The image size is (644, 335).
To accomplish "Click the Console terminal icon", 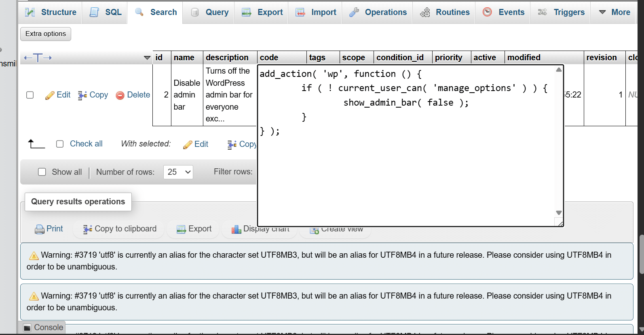I will 27,328.
